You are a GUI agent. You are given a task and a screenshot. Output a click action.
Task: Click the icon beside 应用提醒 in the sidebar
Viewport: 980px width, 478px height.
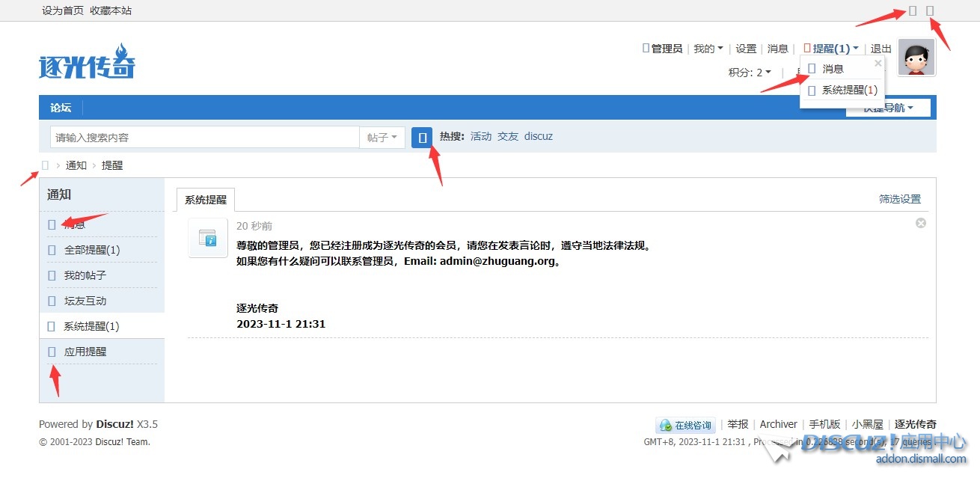(52, 352)
